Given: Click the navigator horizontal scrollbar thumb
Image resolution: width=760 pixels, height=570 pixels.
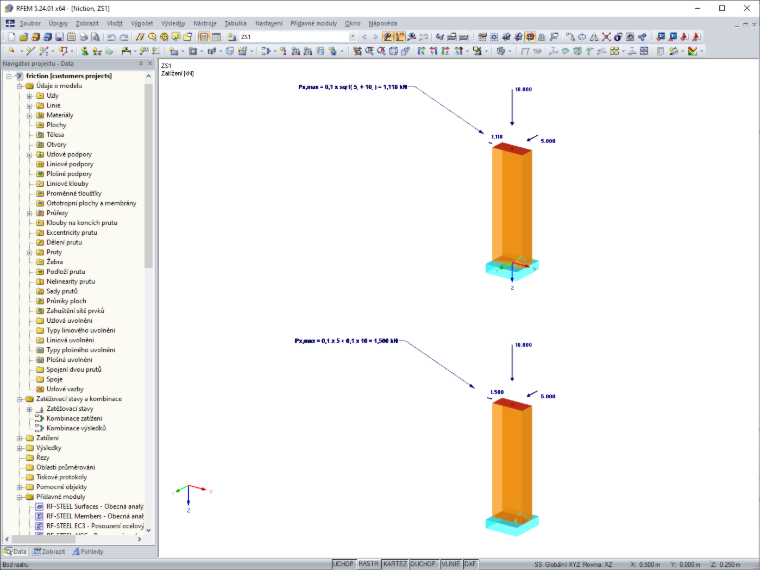Looking at the screenshot, I should pyautogui.click(x=44, y=539).
